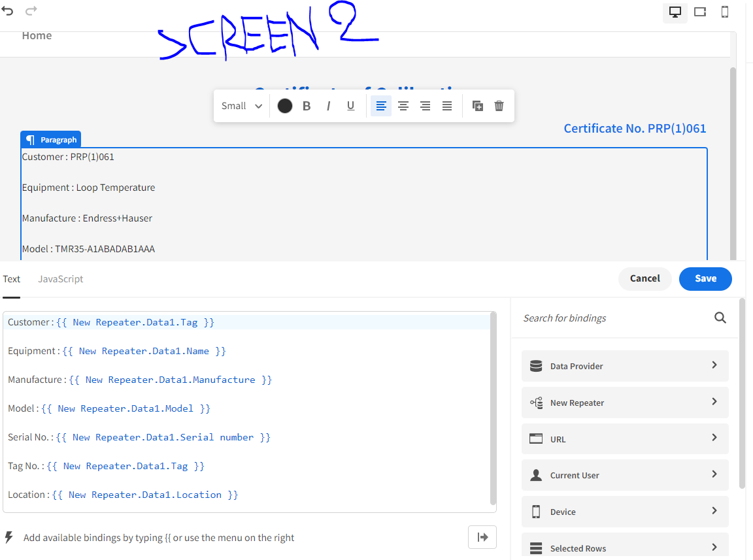Toggle justified text alignment

[447, 105]
